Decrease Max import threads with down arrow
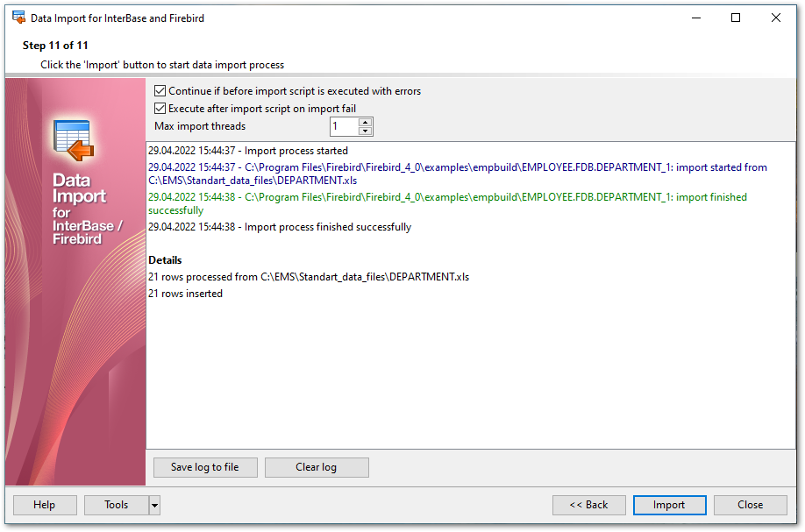The width and height of the screenshot is (805, 532). [x=365, y=131]
